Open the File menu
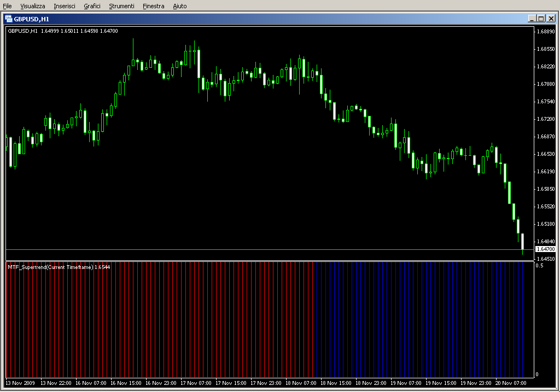 pos(7,6)
